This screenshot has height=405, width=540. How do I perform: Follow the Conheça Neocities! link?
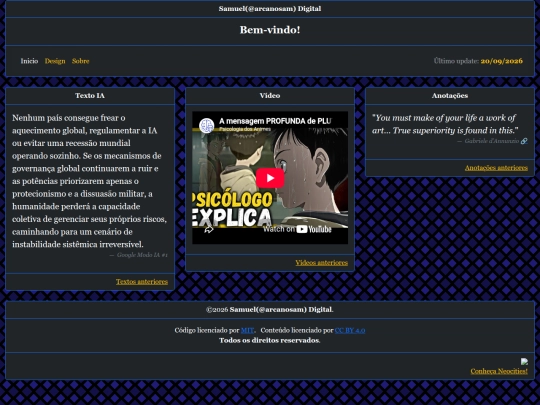click(499, 371)
